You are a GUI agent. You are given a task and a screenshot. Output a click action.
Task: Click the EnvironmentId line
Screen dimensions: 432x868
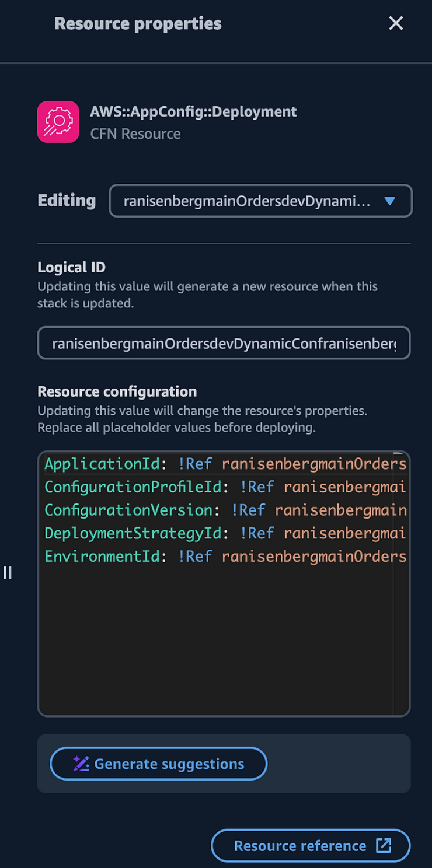coord(225,556)
